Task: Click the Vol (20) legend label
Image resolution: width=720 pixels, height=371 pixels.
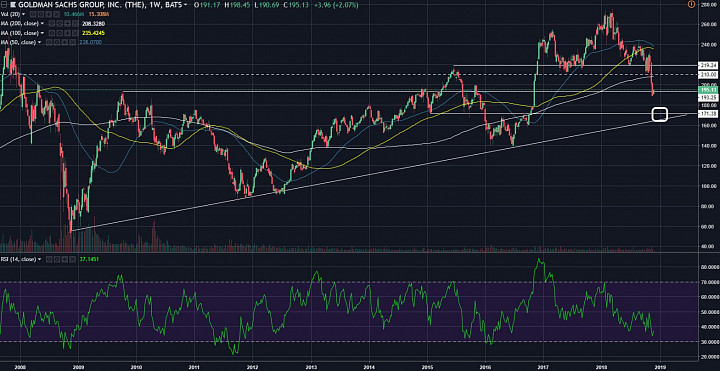Action: click(10, 14)
